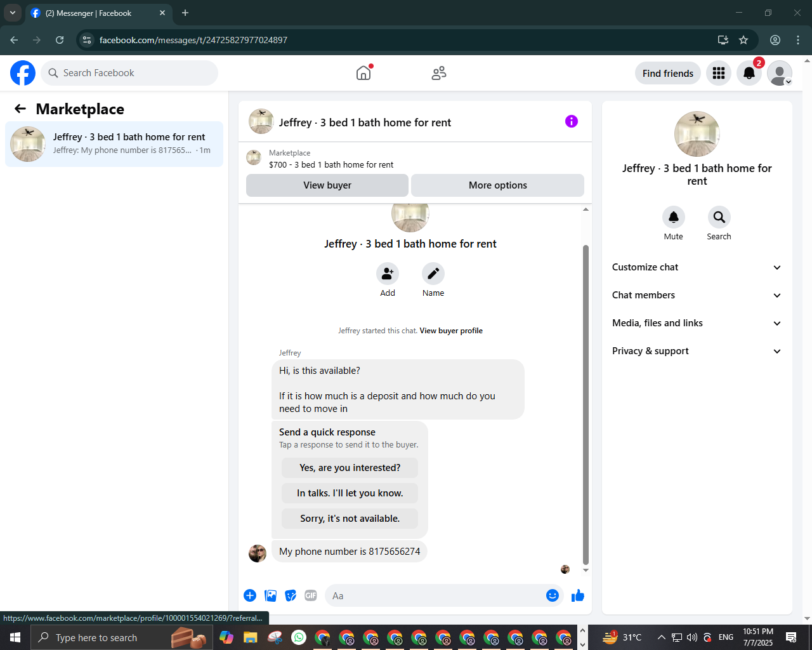
Task: Send quick response 'Yes, are you interested?'
Action: 350,468
